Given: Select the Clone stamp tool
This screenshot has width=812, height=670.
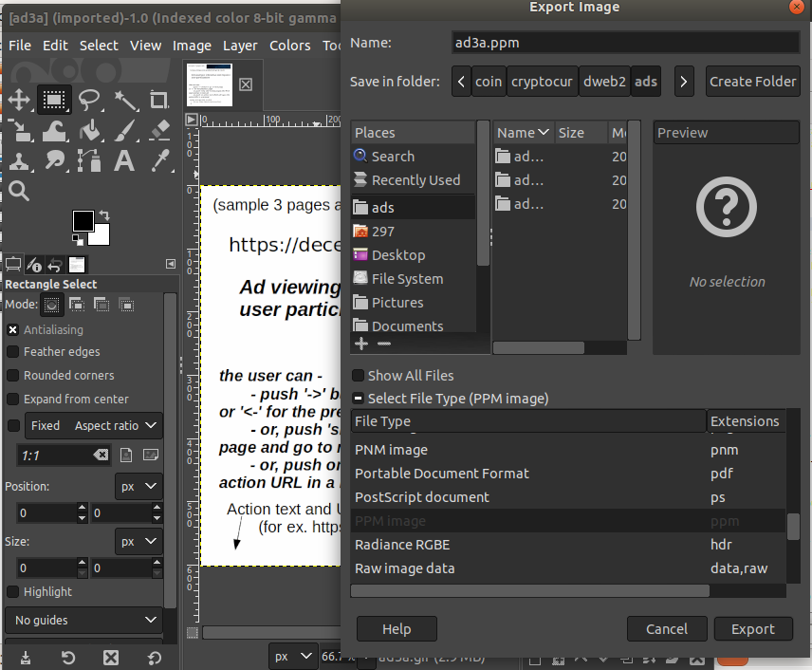Looking at the screenshot, I should [x=20, y=161].
